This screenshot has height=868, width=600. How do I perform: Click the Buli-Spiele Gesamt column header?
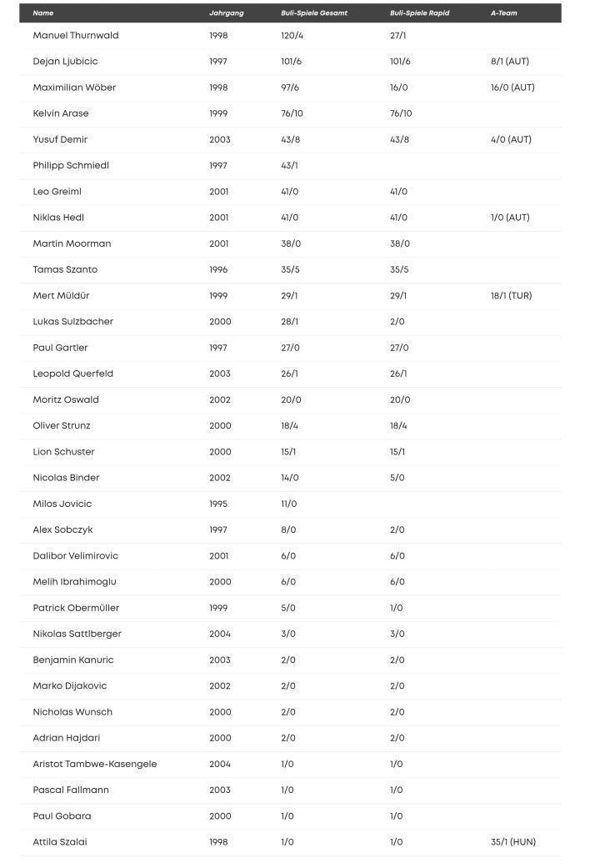click(314, 13)
